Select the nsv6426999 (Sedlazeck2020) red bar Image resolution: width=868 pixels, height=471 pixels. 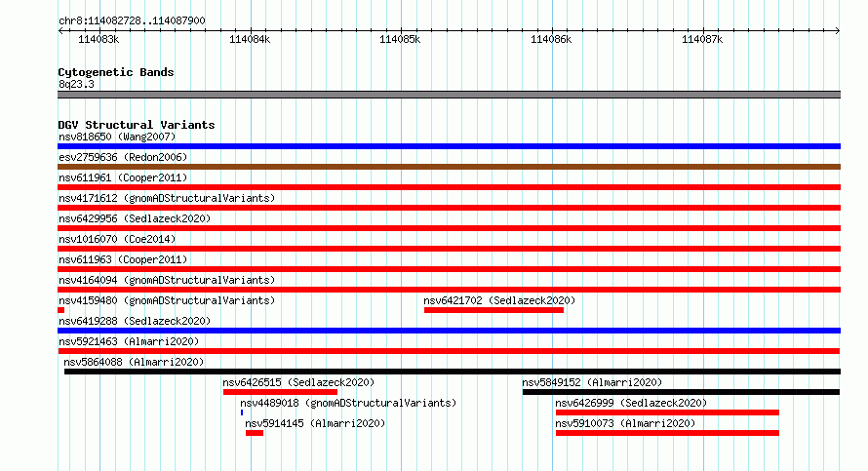[667, 412]
